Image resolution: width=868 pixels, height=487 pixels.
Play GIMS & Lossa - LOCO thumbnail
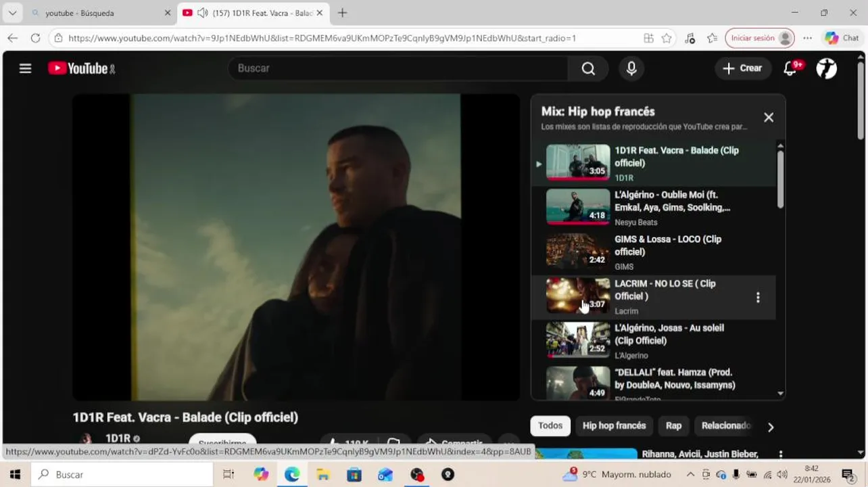click(578, 251)
